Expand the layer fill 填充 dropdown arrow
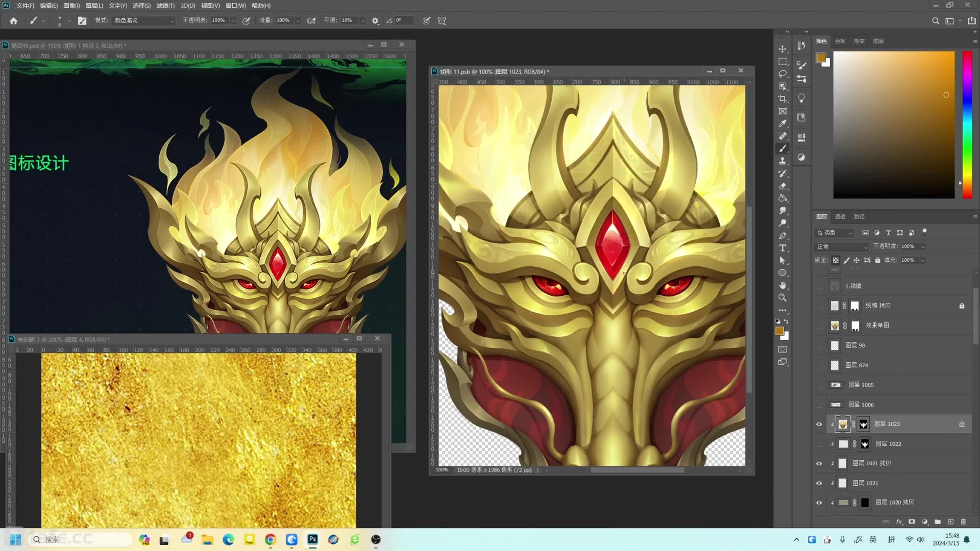The width and height of the screenshot is (980, 551). pos(923,260)
